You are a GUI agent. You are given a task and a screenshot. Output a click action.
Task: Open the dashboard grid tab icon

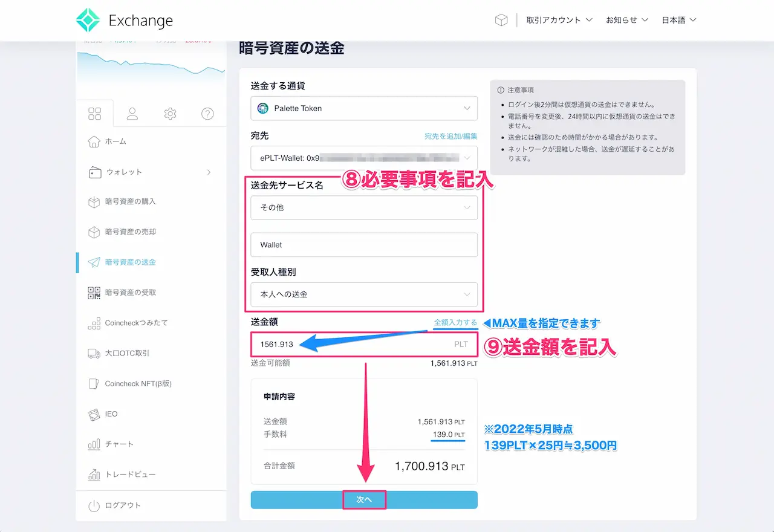(94, 114)
